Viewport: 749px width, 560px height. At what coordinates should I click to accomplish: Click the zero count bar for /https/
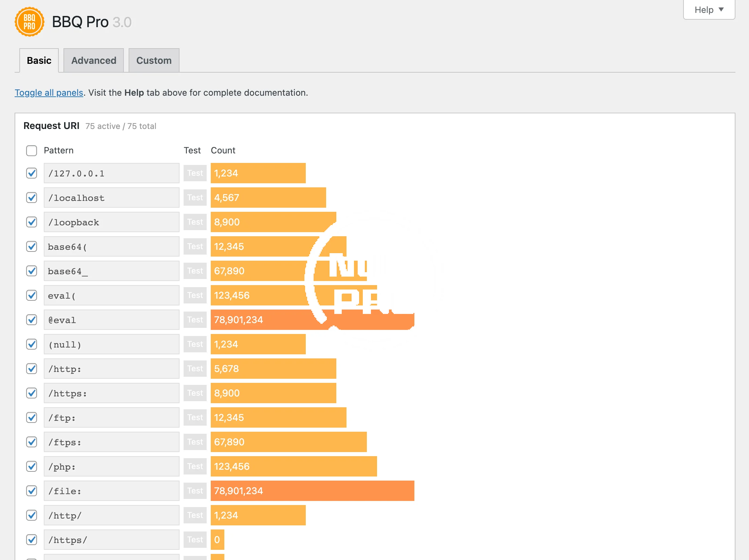tap(217, 540)
